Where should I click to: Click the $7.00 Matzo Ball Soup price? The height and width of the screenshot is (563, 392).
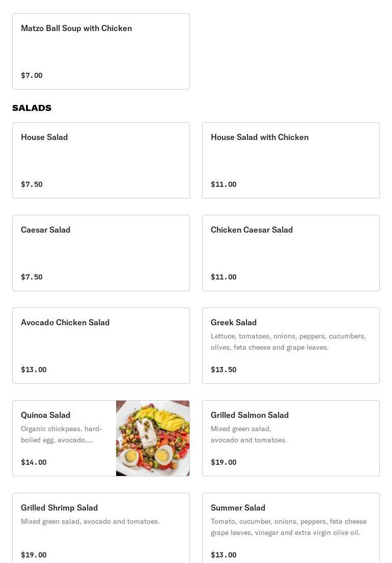click(x=32, y=76)
